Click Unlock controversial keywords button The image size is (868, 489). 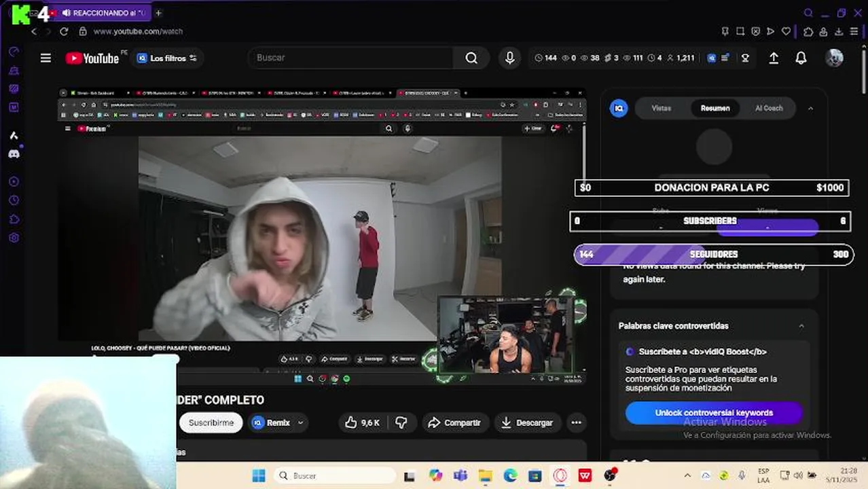pyautogui.click(x=714, y=413)
